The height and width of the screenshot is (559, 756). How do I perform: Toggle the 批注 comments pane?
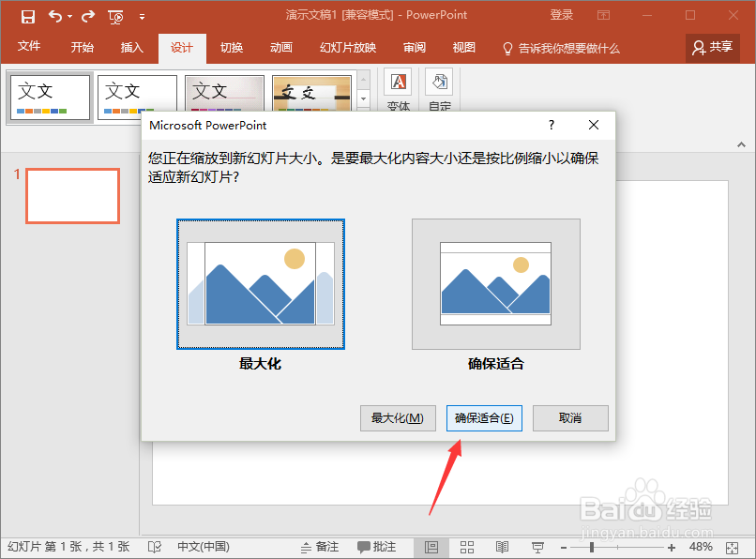tap(377, 547)
